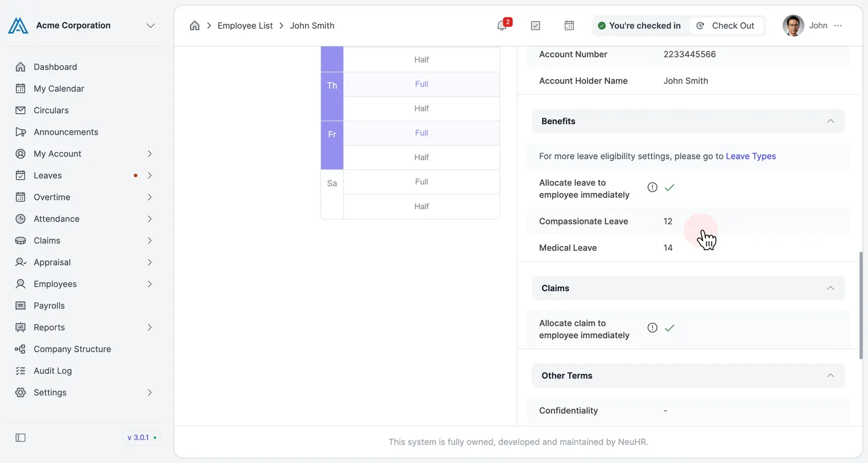Screen dimensions: 868x463
Task: Click the Allocate claim immediately checkmark
Action: point(669,328)
